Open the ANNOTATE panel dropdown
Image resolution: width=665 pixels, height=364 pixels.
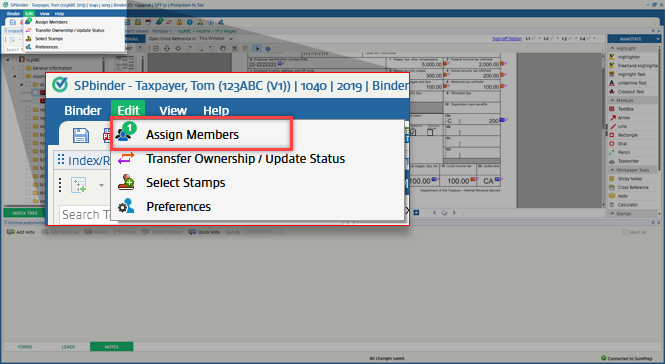[657, 39]
